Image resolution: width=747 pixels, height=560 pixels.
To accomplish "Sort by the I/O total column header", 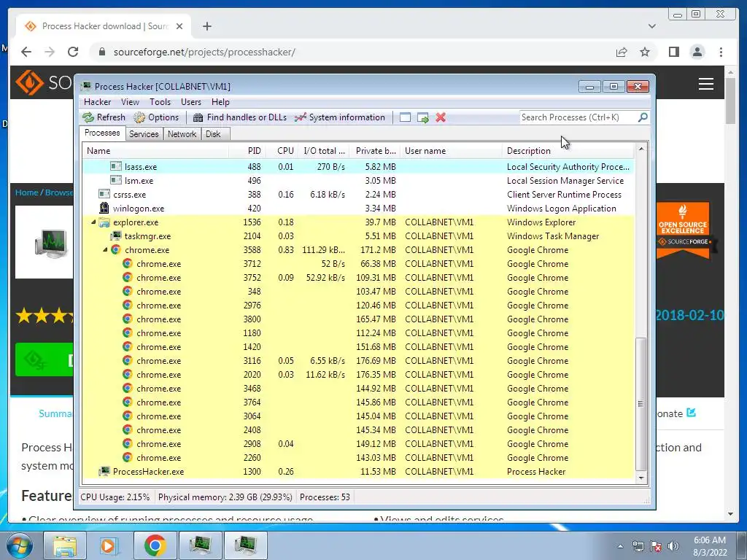I will click(324, 151).
